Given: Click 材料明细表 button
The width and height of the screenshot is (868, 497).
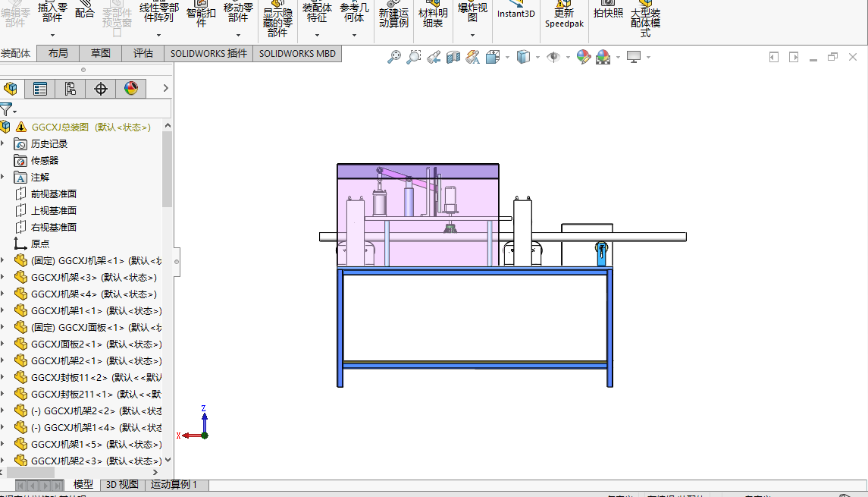Looking at the screenshot, I should pyautogui.click(x=433, y=15).
